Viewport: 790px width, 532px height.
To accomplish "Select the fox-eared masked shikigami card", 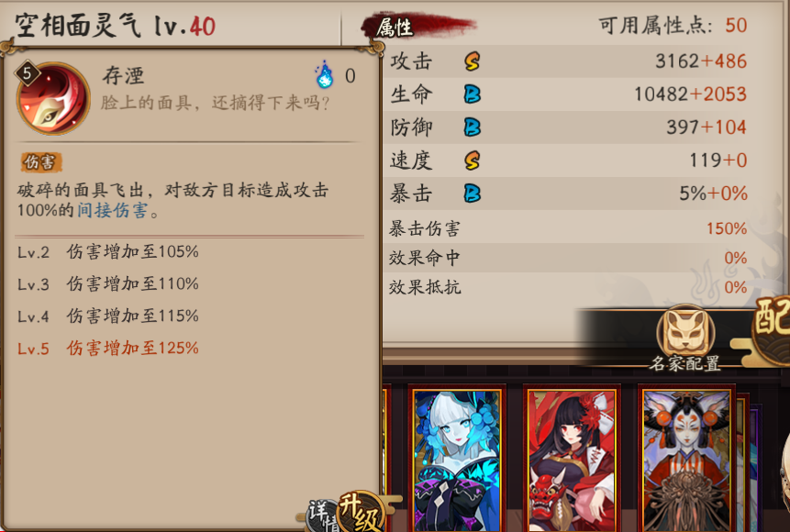I will pos(686,459).
